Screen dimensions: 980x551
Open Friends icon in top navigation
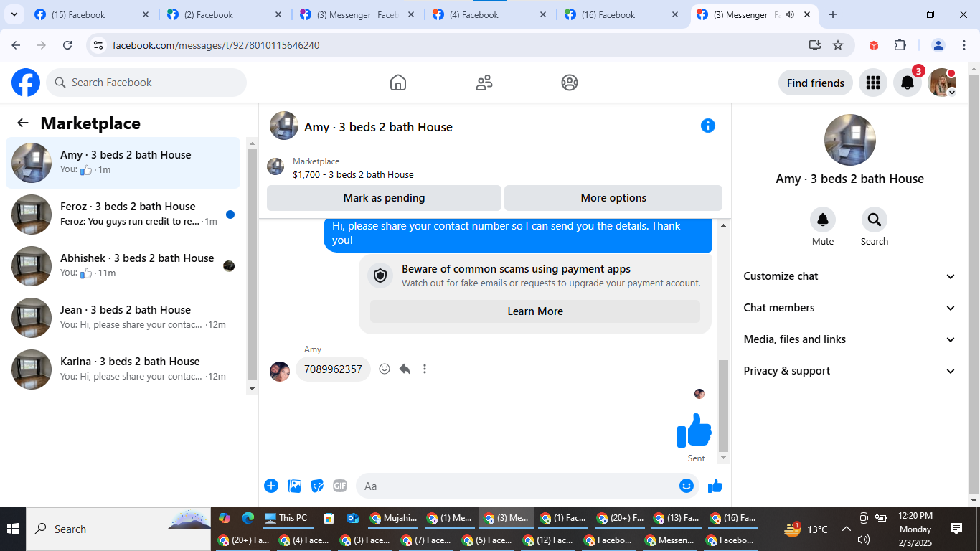click(x=484, y=83)
